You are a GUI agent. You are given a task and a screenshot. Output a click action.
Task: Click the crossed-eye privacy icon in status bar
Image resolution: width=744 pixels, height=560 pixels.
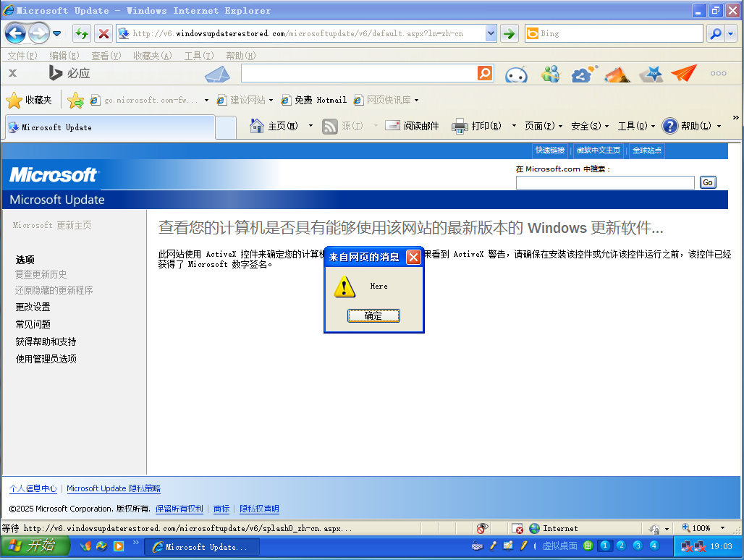click(x=482, y=528)
